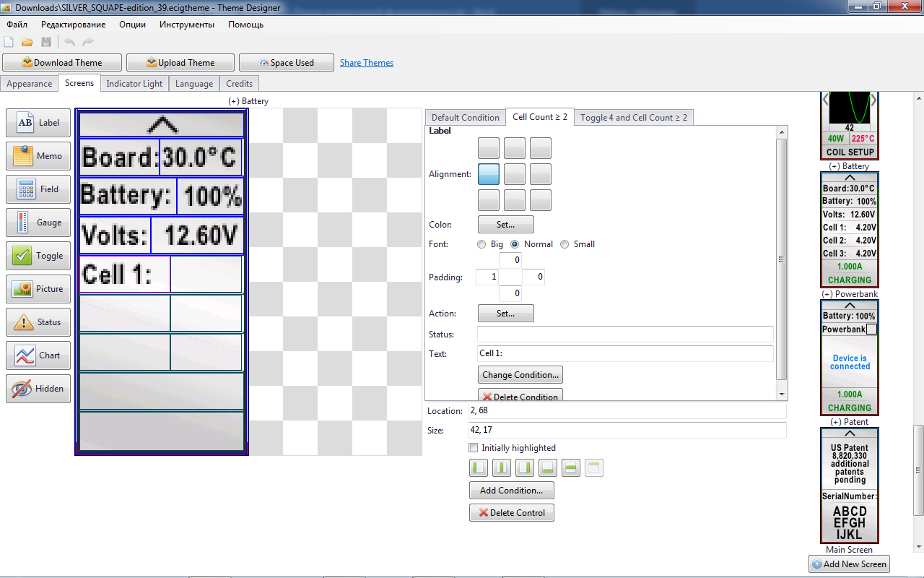
Task: Add a Picture control
Action: coord(38,289)
